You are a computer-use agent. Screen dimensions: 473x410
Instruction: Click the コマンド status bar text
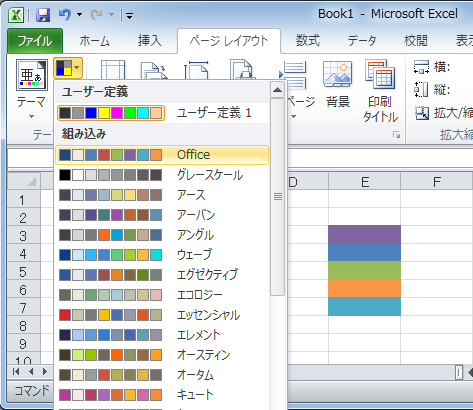click(x=32, y=390)
